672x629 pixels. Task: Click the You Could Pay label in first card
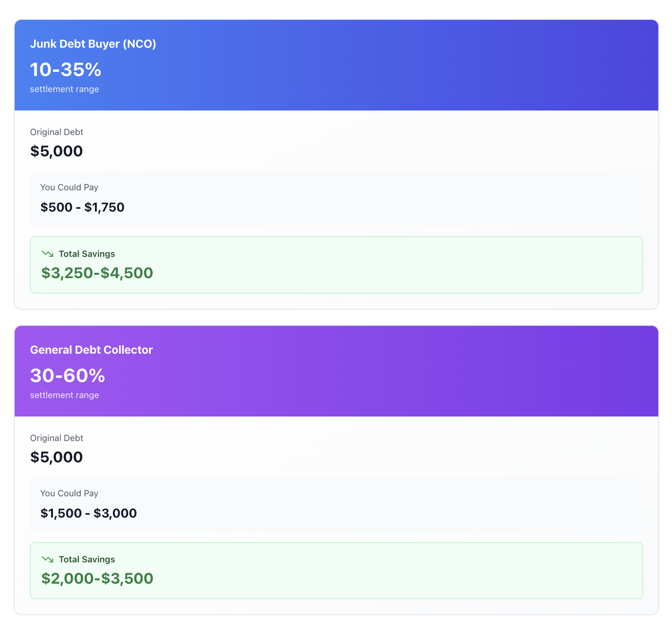click(69, 187)
